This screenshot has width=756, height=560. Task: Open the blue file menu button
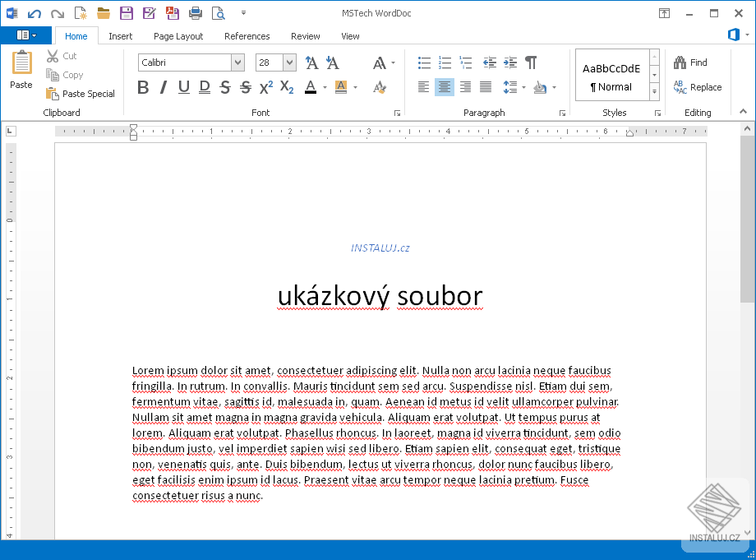pyautogui.click(x=26, y=35)
